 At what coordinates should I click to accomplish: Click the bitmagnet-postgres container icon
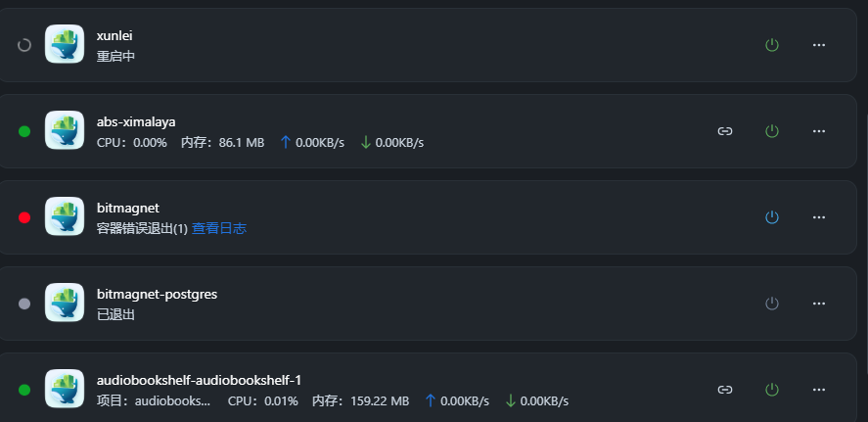coord(65,304)
